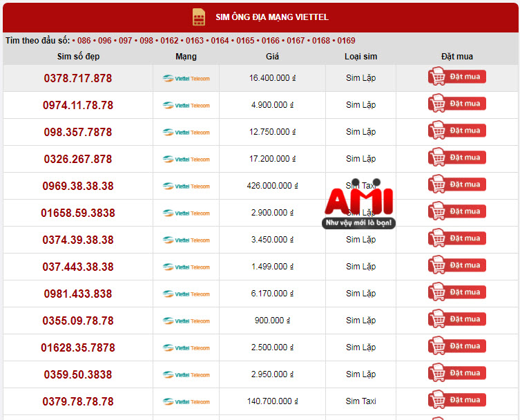This screenshot has width=520, height=420.
Task: Filter by prefix 086
Action: (x=84, y=41)
